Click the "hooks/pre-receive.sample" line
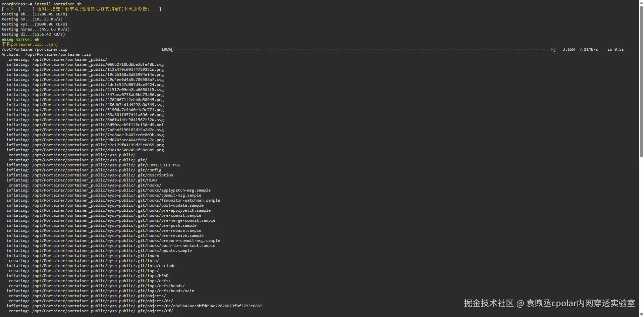 tap(105, 235)
